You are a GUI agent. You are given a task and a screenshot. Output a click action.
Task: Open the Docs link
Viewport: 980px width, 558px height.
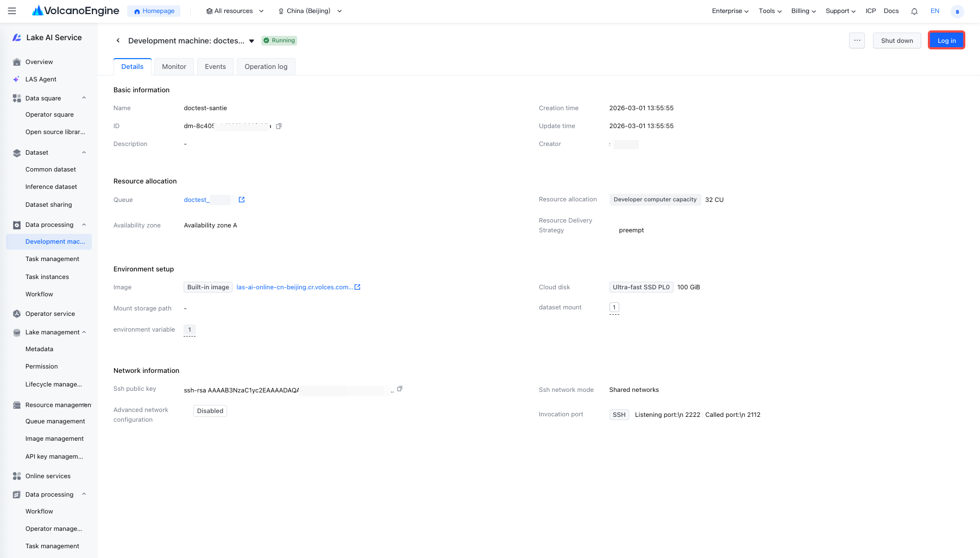click(x=891, y=11)
